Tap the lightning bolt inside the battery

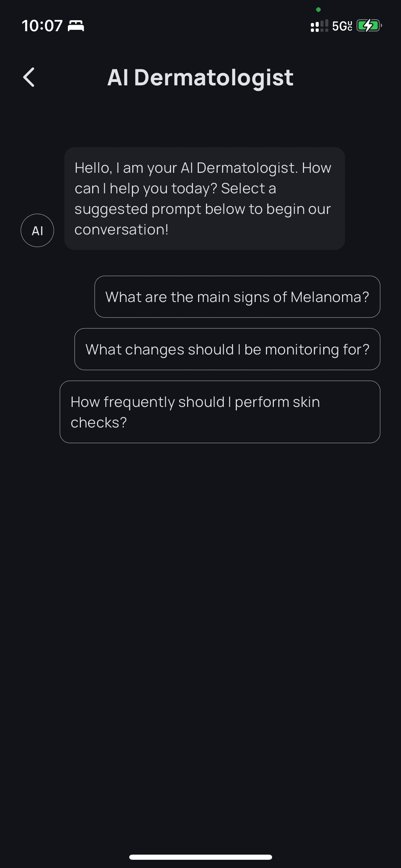coord(368,26)
